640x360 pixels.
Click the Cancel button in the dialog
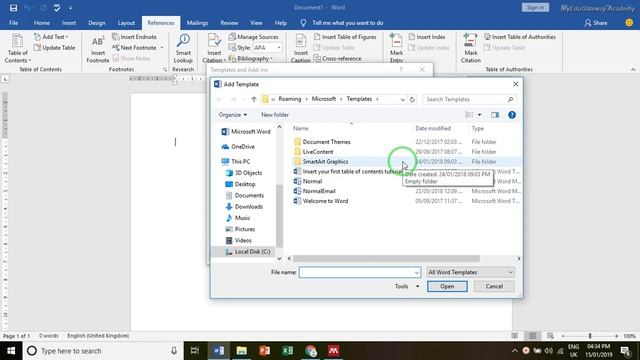(494, 287)
